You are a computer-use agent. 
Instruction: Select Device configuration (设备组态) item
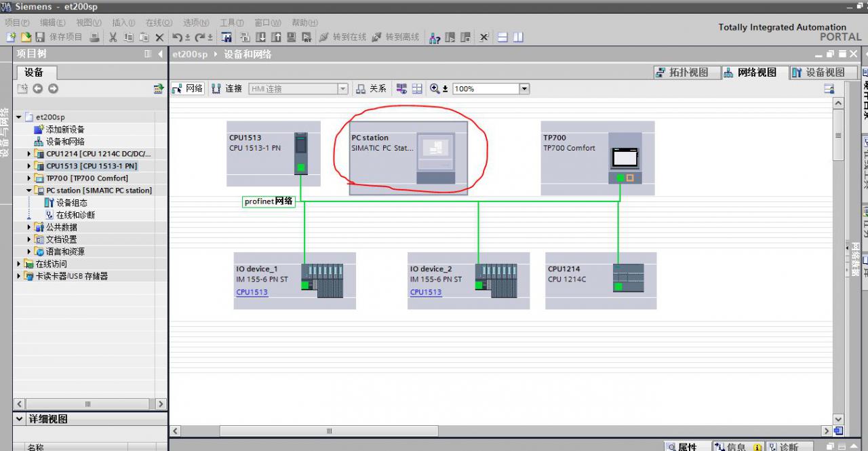coord(66,203)
